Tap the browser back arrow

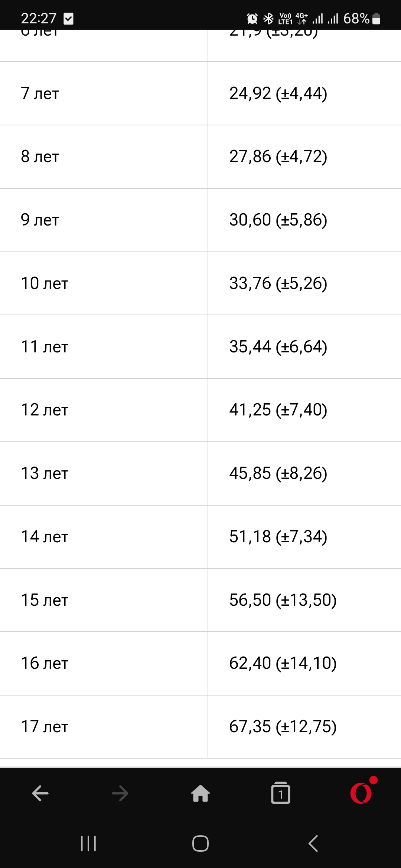[x=40, y=793]
